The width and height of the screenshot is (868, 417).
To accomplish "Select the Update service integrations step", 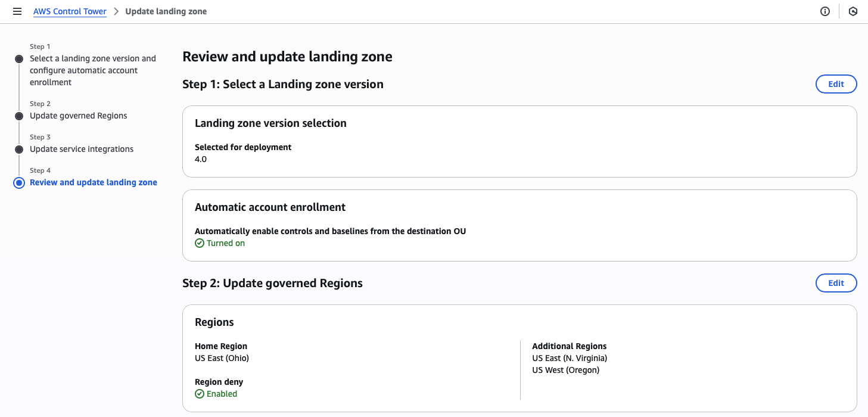I will point(82,149).
